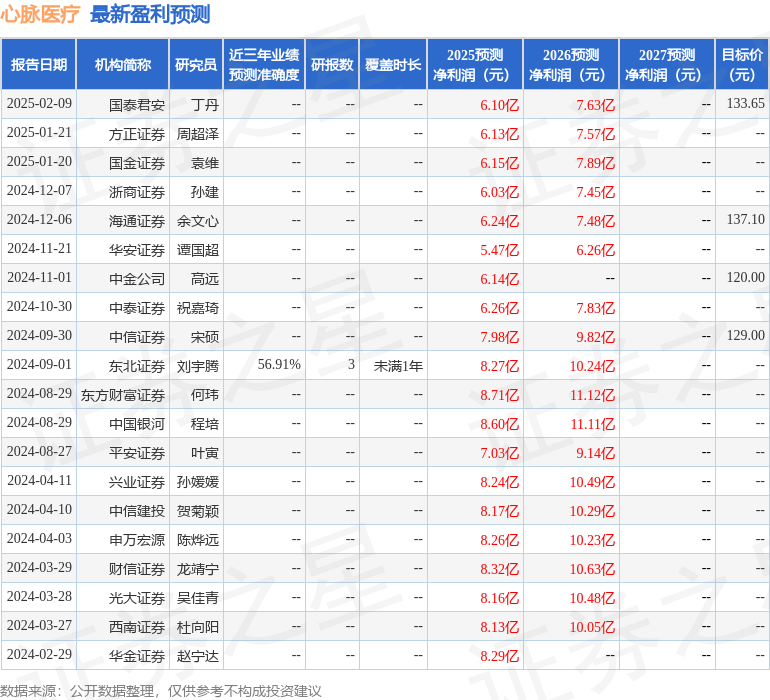
Task: Select analyst 杜向阳
Action: pos(198,627)
